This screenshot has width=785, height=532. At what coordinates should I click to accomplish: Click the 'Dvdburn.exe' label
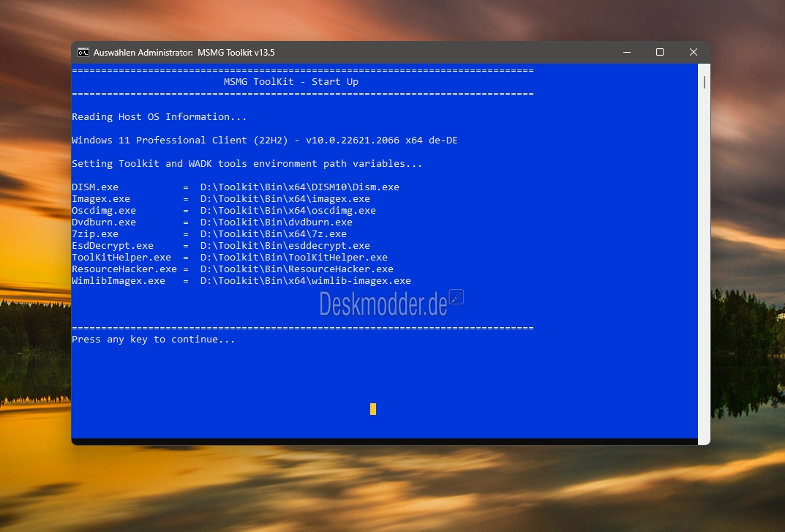tap(104, 222)
